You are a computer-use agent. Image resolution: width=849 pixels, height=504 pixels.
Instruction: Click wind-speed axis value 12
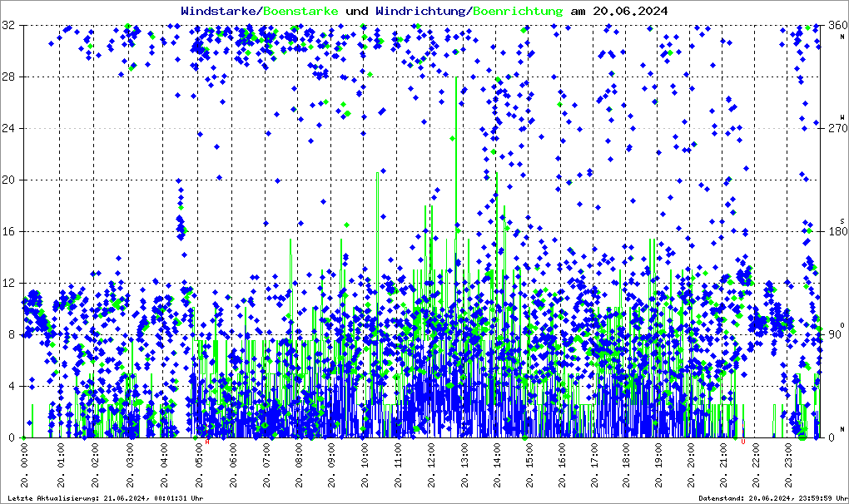8,283
